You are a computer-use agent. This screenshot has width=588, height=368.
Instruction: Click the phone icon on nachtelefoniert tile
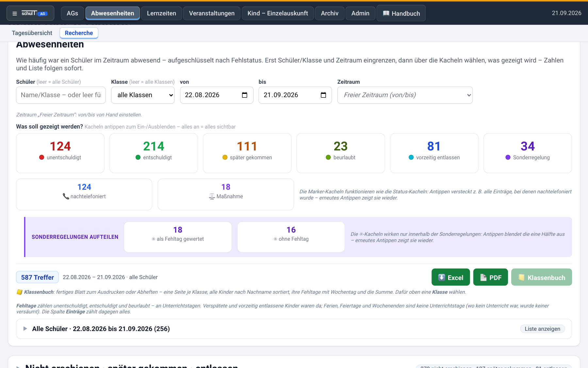[x=66, y=196]
